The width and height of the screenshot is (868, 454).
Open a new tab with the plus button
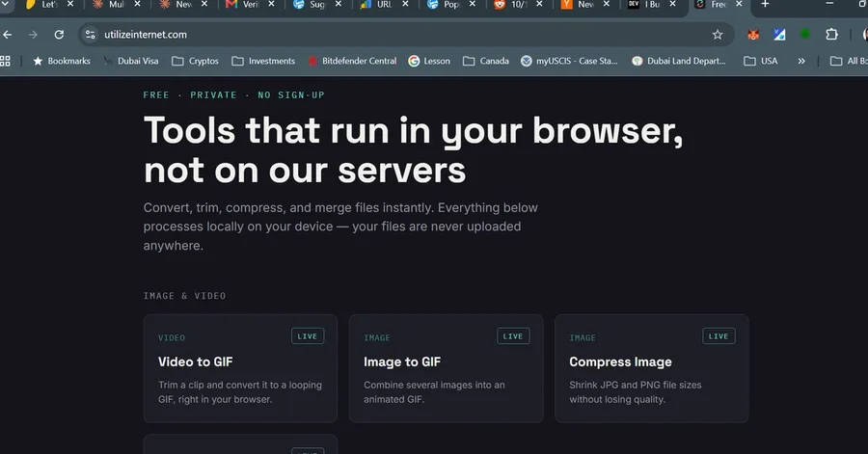pos(765,5)
